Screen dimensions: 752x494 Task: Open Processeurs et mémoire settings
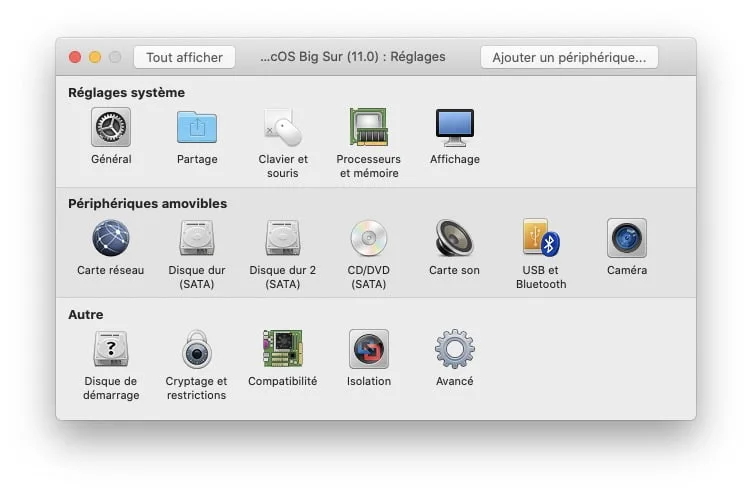pyautogui.click(x=368, y=127)
